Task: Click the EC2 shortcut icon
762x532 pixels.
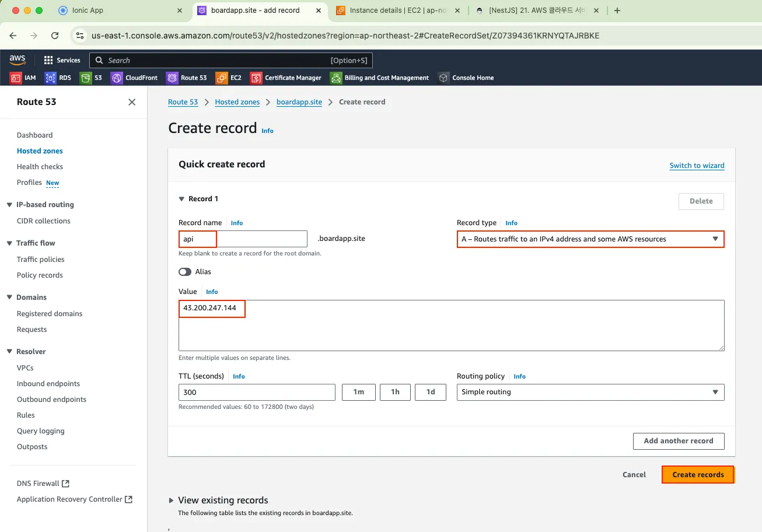Action: pos(221,78)
